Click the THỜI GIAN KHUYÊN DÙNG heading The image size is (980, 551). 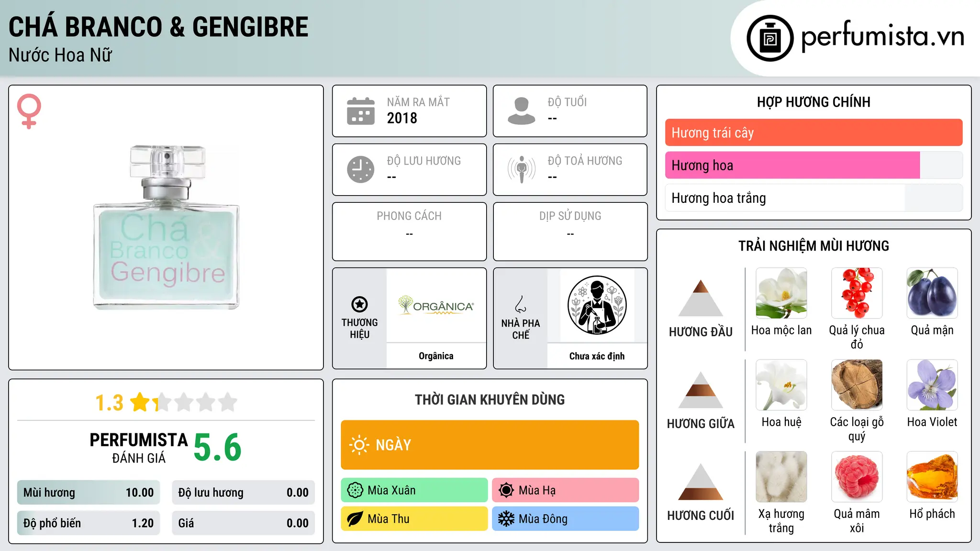pyautogui.click(x=490, y=399)
